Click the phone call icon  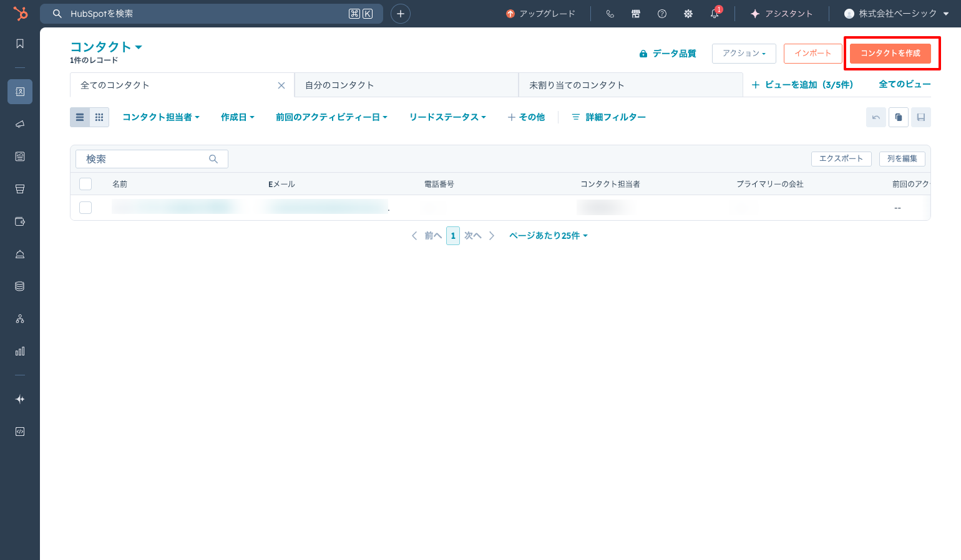coord(610,14)
